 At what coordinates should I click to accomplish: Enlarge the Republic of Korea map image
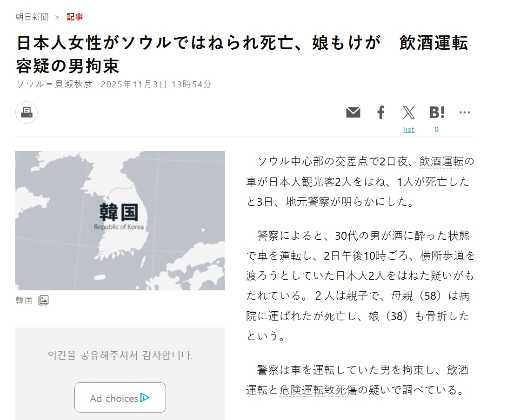120,220
